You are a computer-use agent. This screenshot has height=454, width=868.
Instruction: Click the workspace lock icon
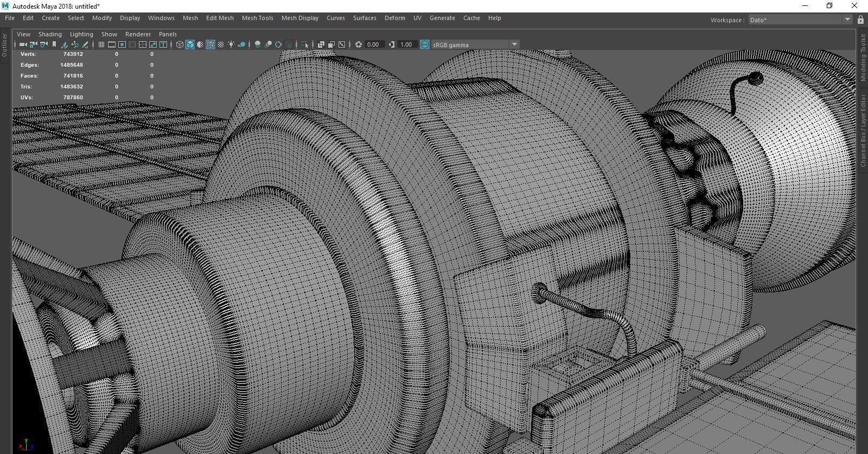coord(860,20)
